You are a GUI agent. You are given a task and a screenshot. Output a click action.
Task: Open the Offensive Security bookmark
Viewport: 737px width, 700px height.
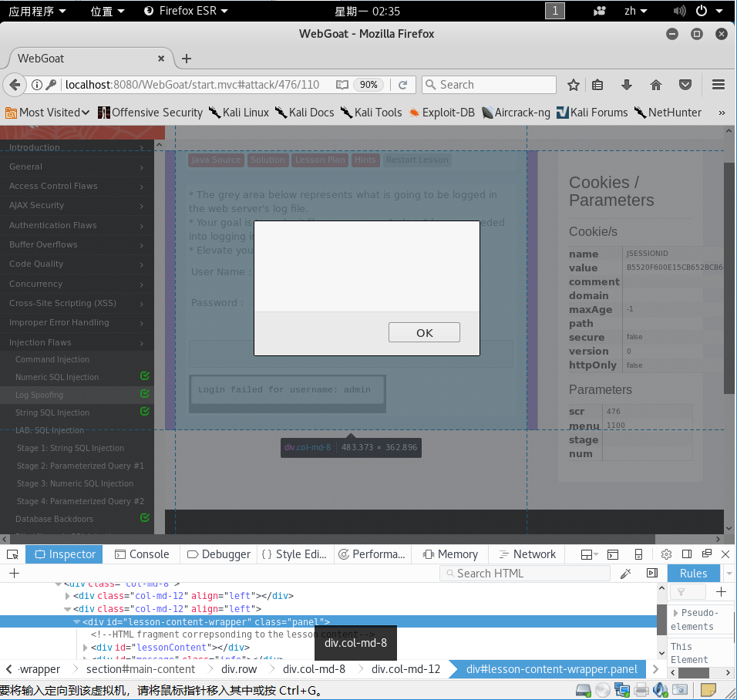coord(150,113)
